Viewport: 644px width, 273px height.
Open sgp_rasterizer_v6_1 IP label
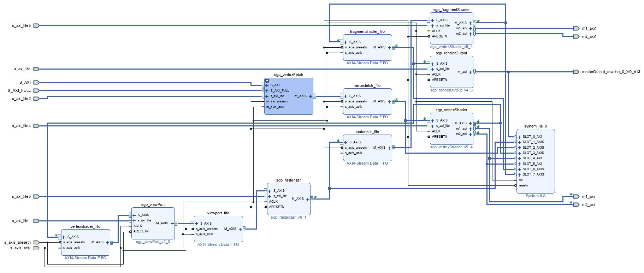[288, 217]
